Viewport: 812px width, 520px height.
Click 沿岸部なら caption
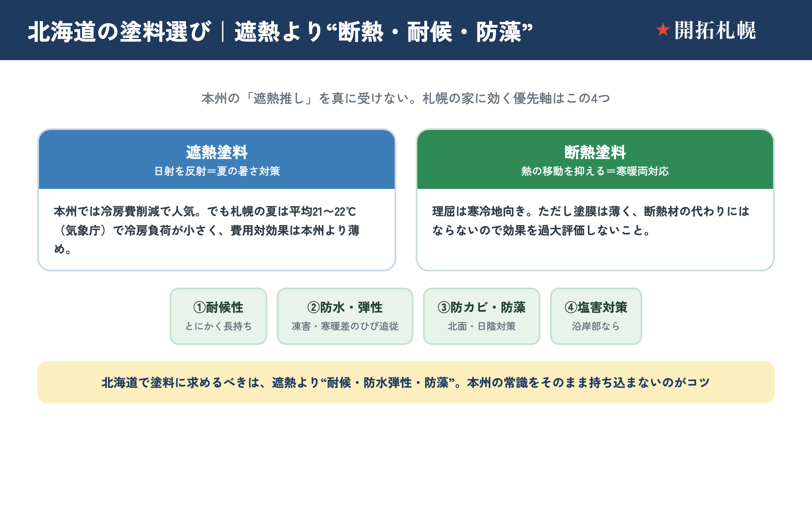596,326
